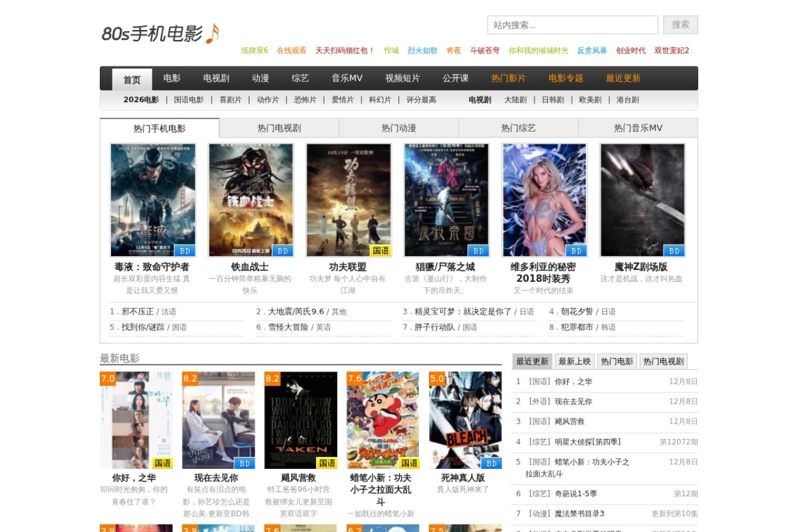
Task: Open the 斗破苍穹 top link
Action: [485, 51]
